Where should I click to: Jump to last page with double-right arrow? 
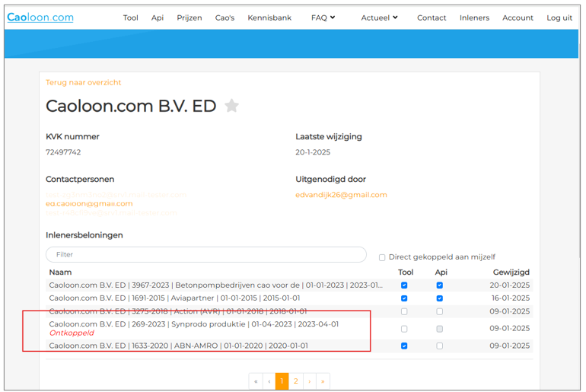point(323,381)
